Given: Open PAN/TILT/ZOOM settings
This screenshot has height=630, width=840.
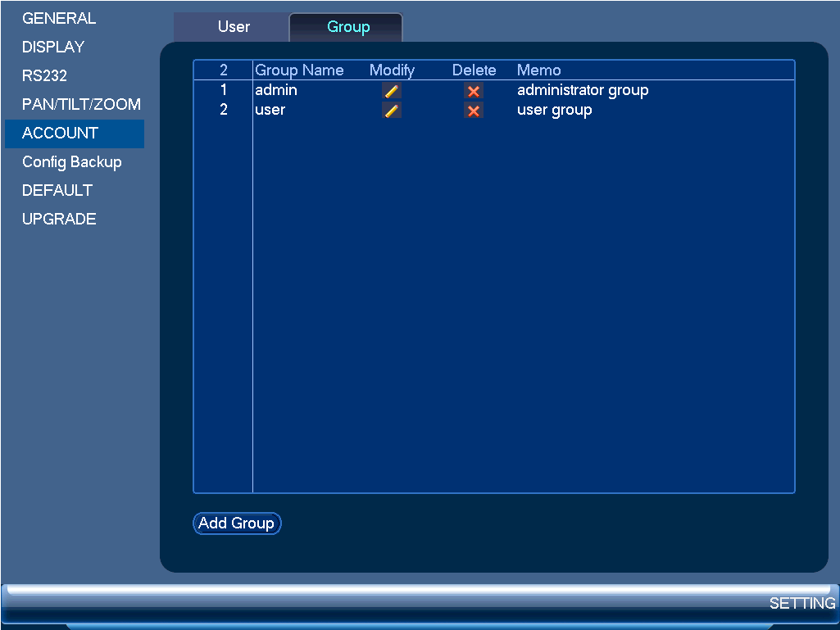Looking at the screenshot, I should pyautogui.click(x=81, y=104).
